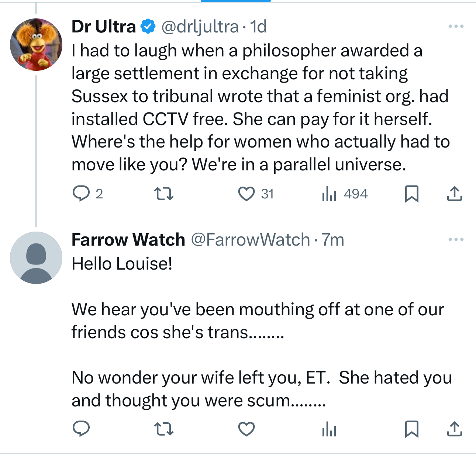This screenshot has height=461, width=476.
Task: Retweet Dr Ultra's post
Action: tap(163, 194)
